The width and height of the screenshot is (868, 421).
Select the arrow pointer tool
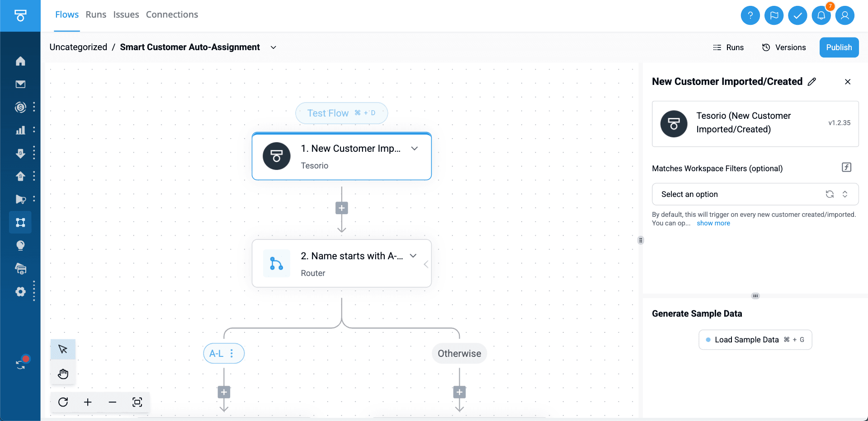[63, 349]
